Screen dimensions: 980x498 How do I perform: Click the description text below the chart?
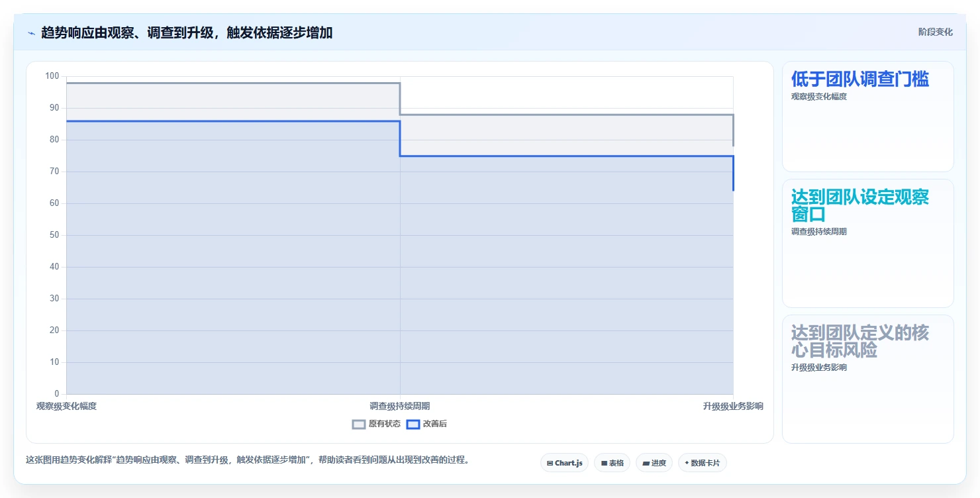click(248, 460)
